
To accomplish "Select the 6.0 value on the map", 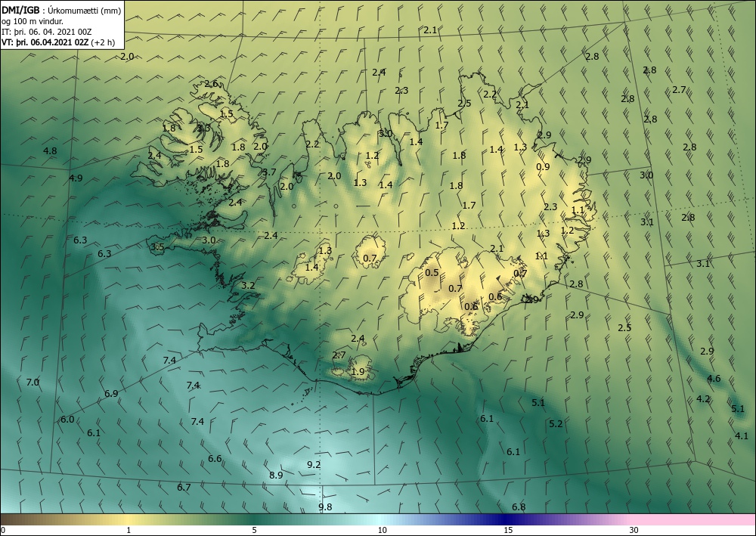I will 67,420.
